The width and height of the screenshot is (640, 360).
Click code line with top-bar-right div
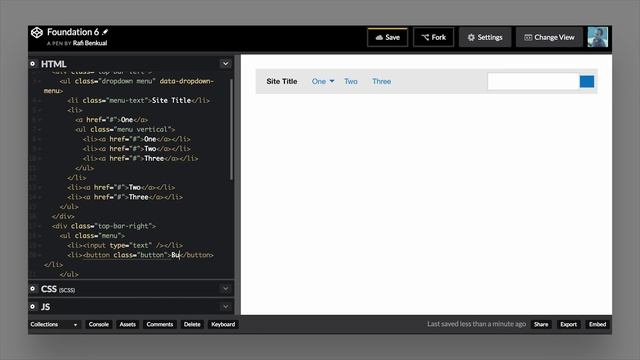point(104,226)
